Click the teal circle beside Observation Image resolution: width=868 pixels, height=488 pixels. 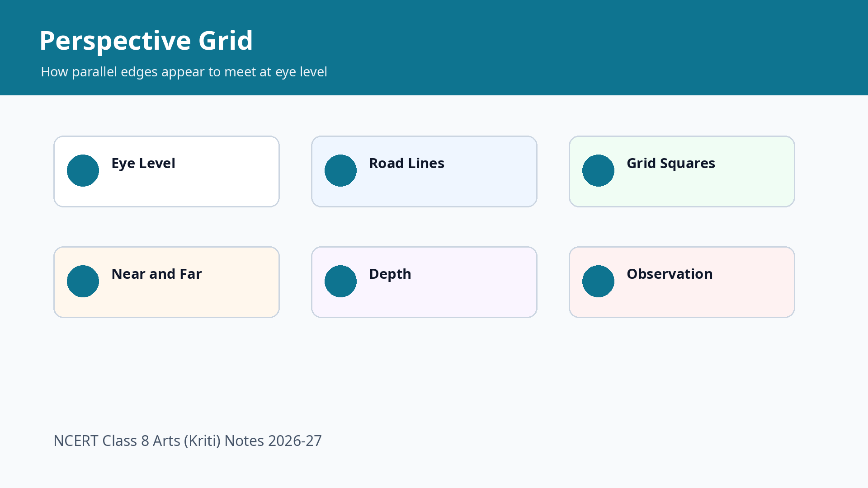coord(598,281)
